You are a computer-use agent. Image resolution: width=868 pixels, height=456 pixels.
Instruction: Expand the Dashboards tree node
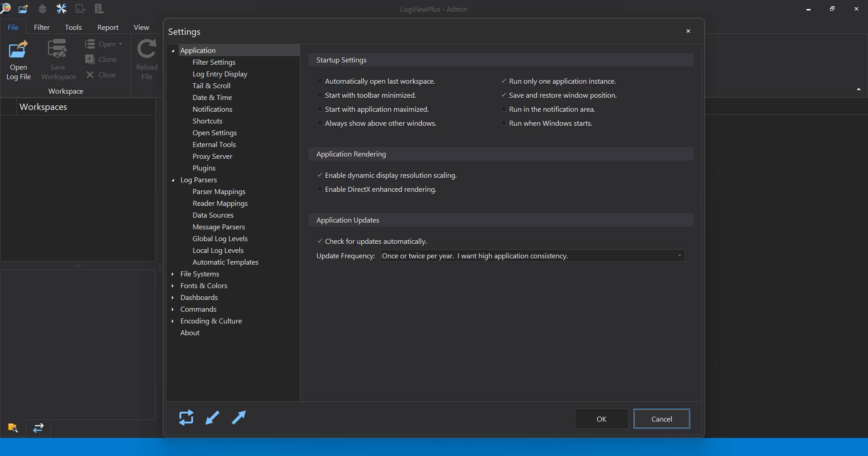coord(173,297)
